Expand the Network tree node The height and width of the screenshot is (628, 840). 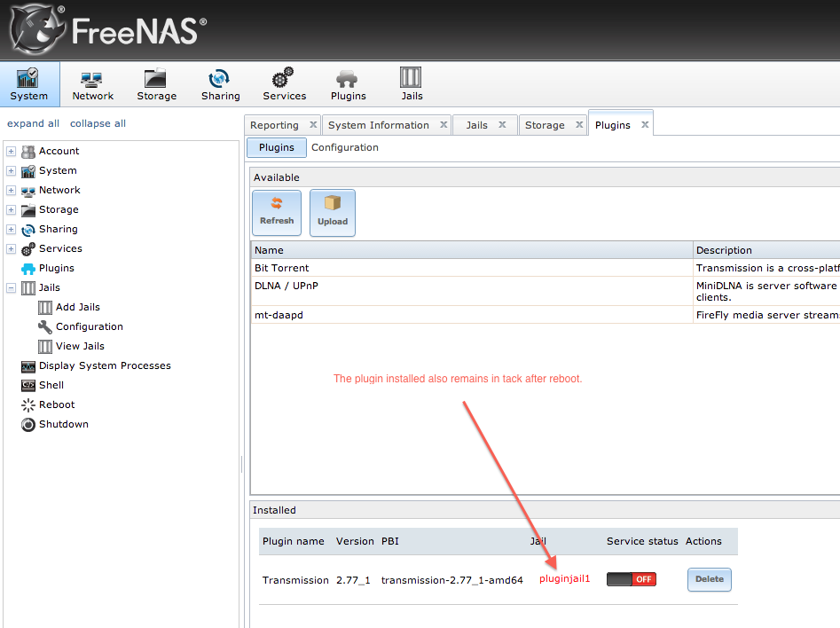point(11,191)
